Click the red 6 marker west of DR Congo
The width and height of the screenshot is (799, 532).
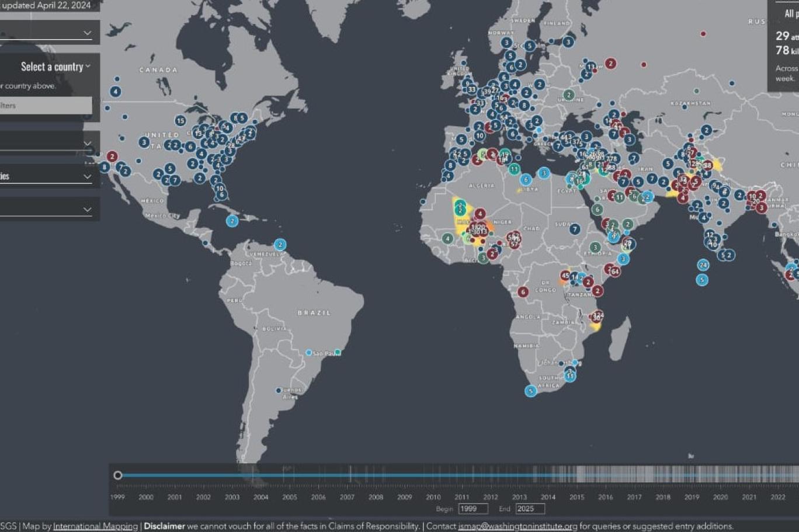(x=523, y=291)
